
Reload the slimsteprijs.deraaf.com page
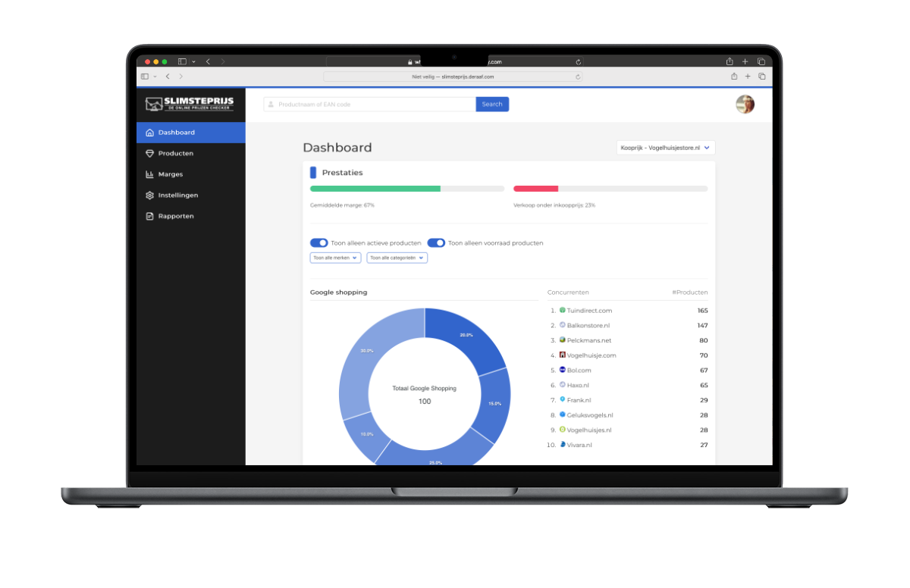coord(578,77)
